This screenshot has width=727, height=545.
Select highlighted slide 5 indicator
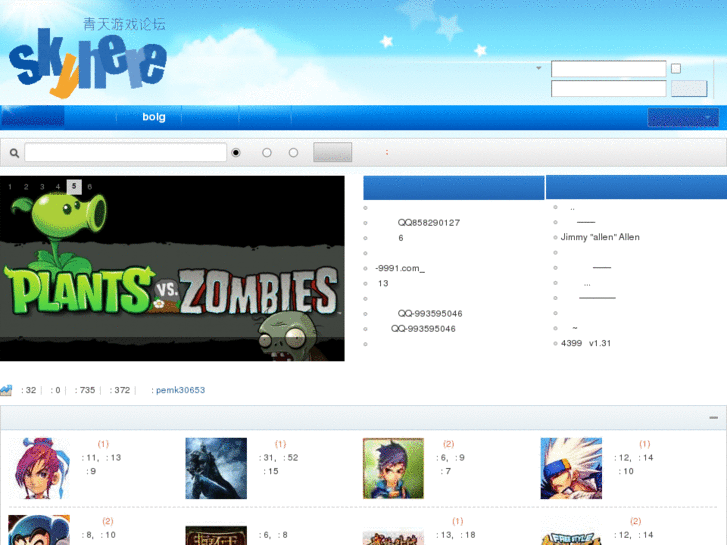point(74,186)
